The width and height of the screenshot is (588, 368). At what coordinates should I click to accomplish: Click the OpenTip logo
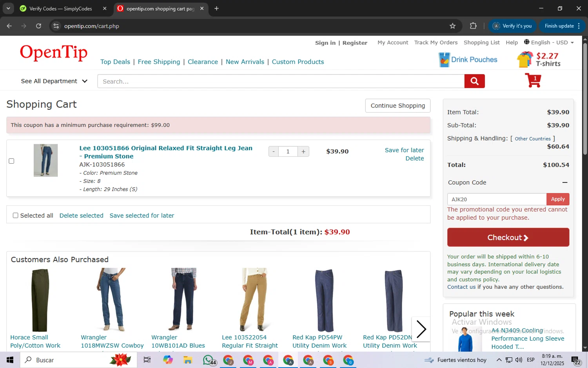pos(54,52)
